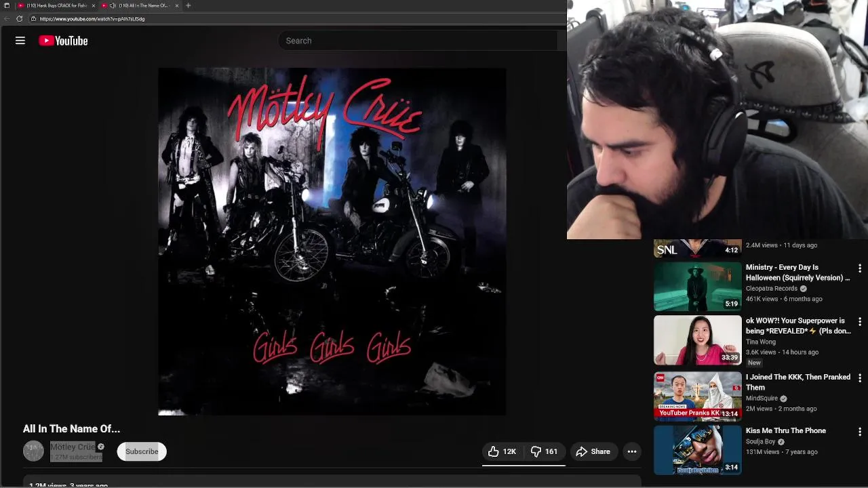868x488 pixels.
Task: Open options for Tina Wong video
Action: point(860,322)
